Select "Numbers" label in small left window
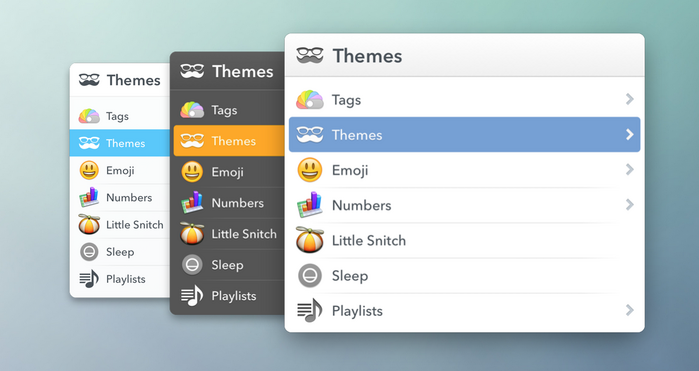This screenshot has width=699, height=371. coord(129,198)
